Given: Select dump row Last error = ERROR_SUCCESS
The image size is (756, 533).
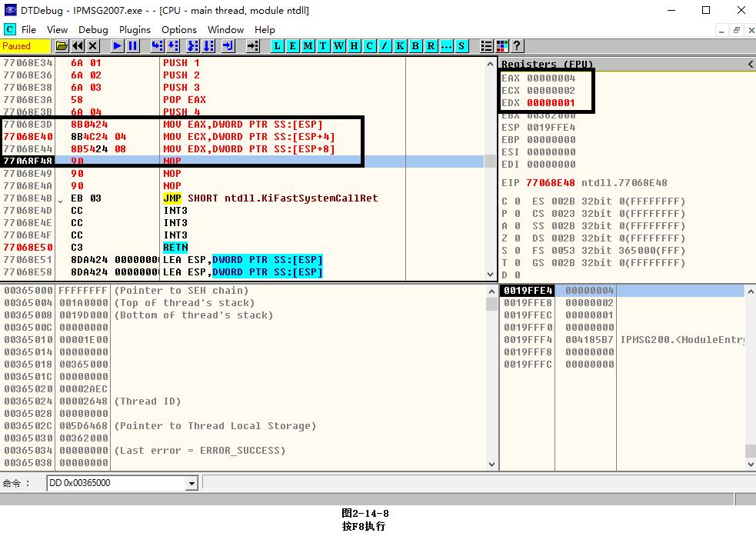Looking at the screenshot, I should coord(242,451).
